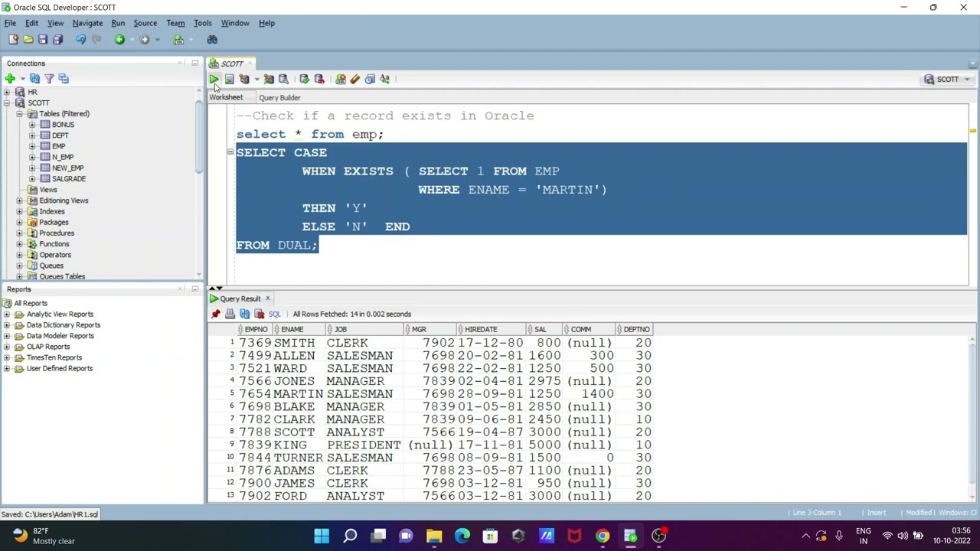Click the Undo arrow icon
The height and width of the screenshot is (551, 980).
click(80, 40)
